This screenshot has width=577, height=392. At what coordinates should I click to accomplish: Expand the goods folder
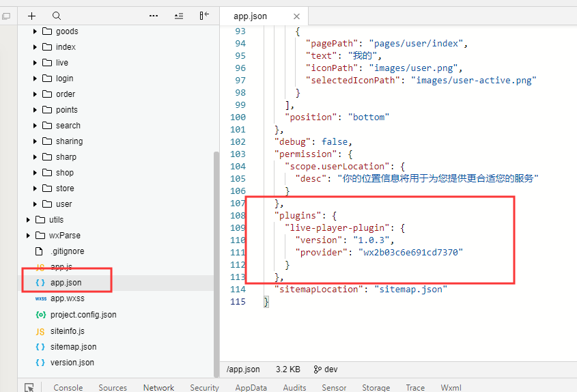point(36,31)
